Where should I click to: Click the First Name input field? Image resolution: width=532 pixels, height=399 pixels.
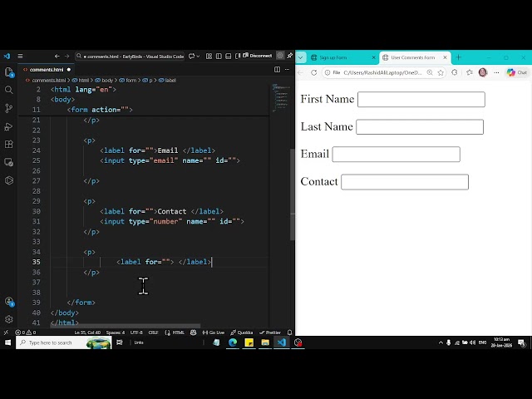(x=421, y=100)
